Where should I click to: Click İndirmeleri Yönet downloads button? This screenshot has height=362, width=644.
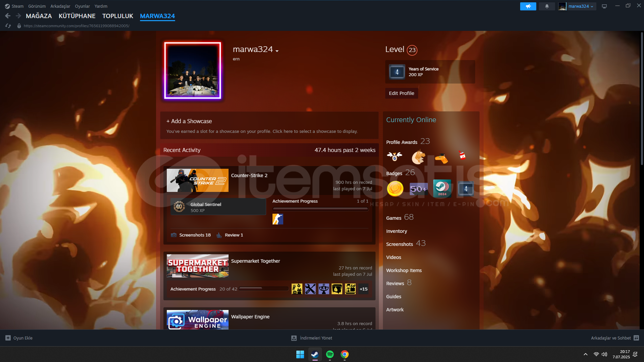(x=312, y=338)
